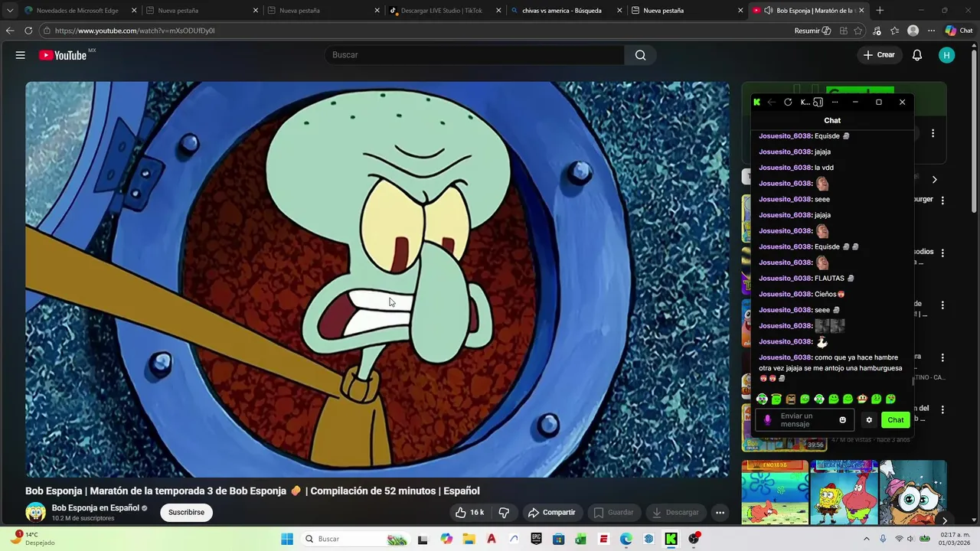
Task: Refresh the Kick chat popup window
Action: [x=788, y=102]
